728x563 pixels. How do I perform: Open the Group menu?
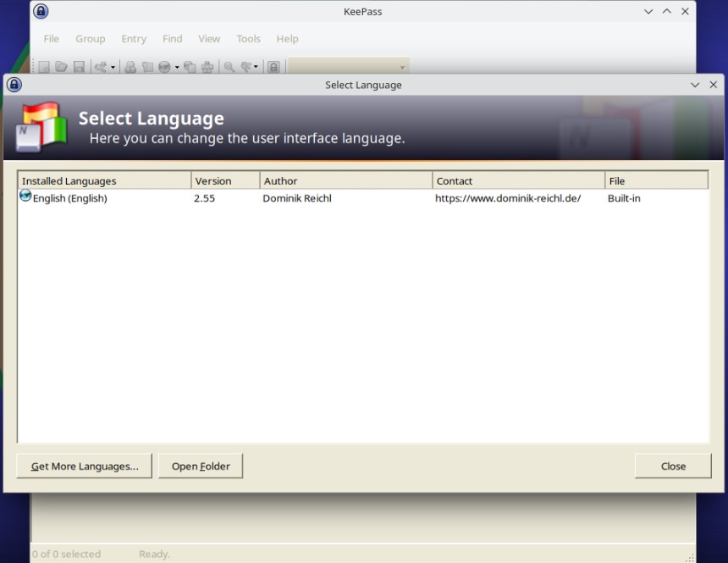(x=91, y=39)
